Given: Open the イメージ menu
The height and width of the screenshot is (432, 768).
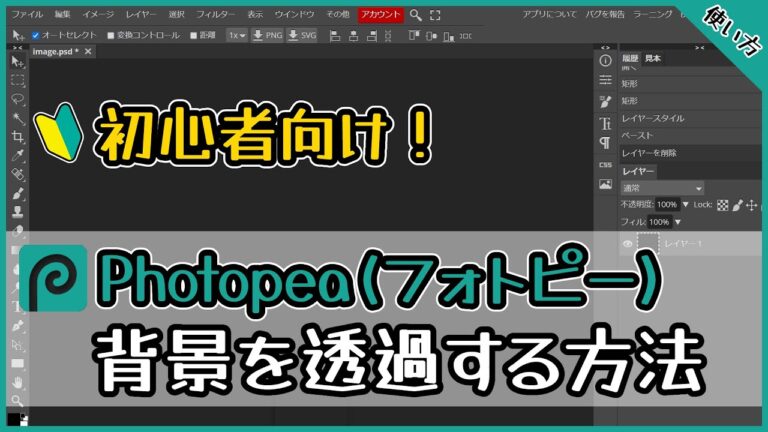Looking at the screenshot, I should (x=98, y=15).
